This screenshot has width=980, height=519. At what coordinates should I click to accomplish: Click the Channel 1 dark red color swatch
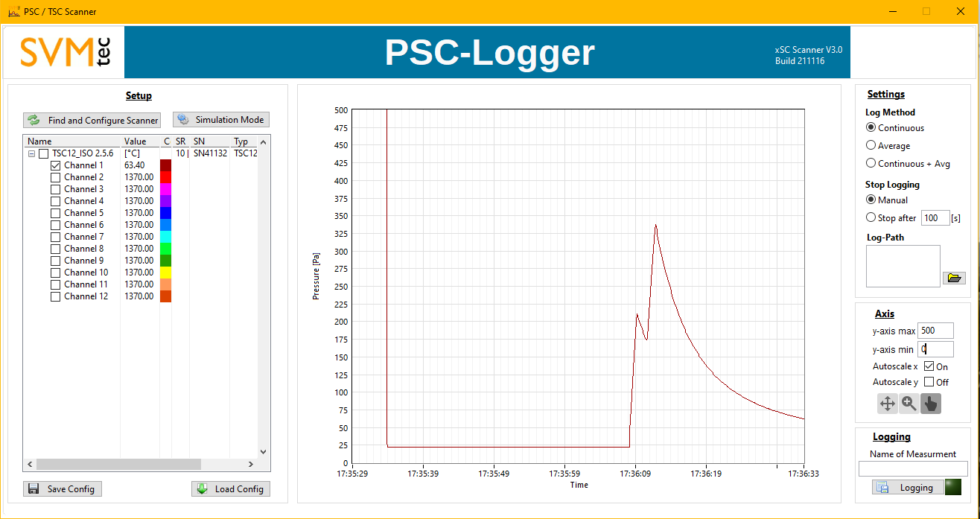pyautogui.click(x=166, y=165)
